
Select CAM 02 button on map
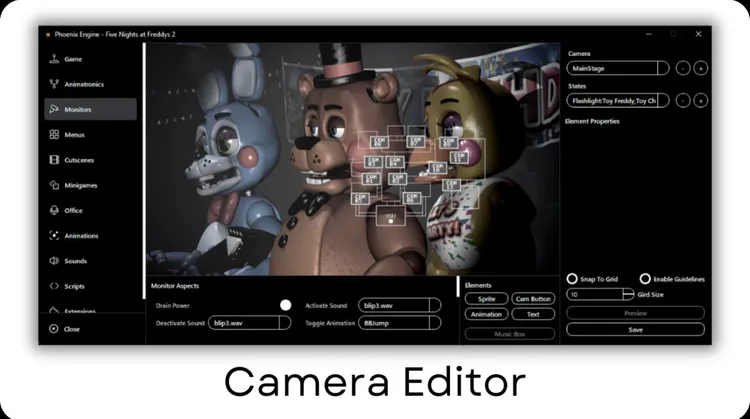[x=397, y=179]
